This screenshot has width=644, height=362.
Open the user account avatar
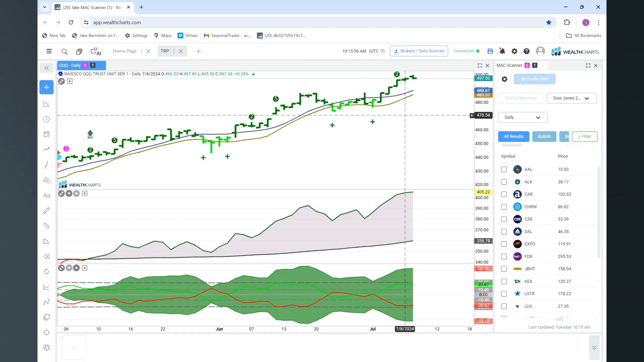click(x=540, y=51)
